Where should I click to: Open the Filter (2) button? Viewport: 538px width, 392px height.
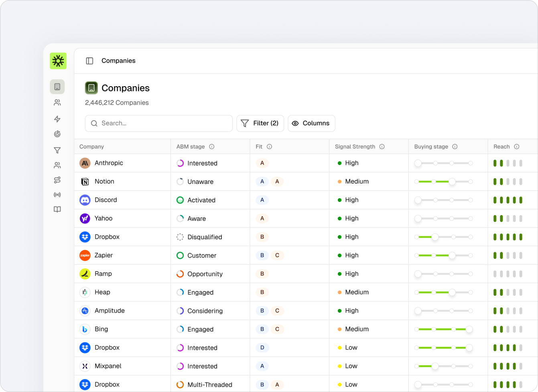point(260,123)
